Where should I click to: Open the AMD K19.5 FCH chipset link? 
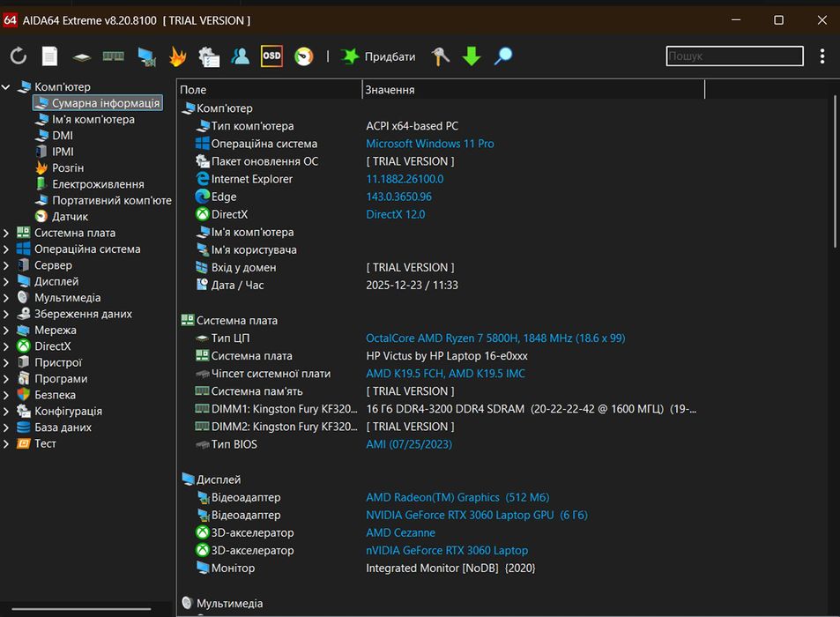tap(445, 374)
